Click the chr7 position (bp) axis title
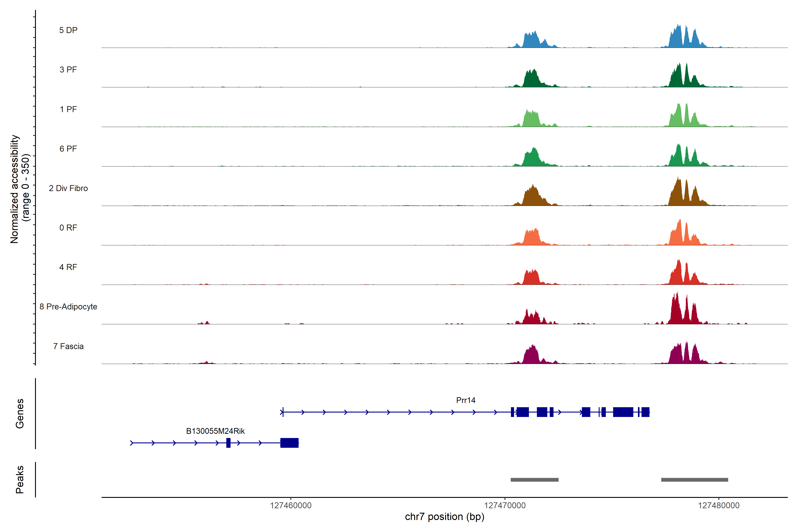 click(444, 517)
